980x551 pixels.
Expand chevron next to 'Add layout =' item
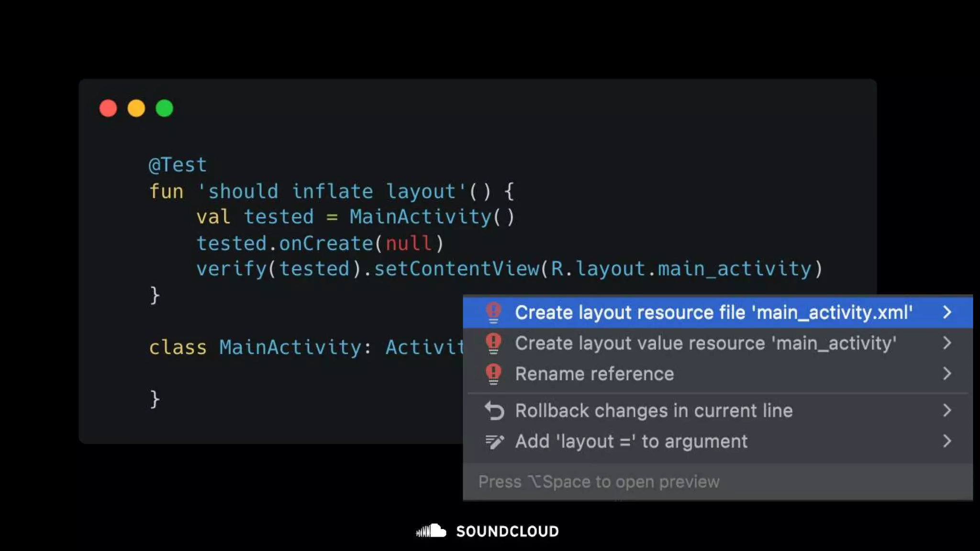(x=947, y=441)
